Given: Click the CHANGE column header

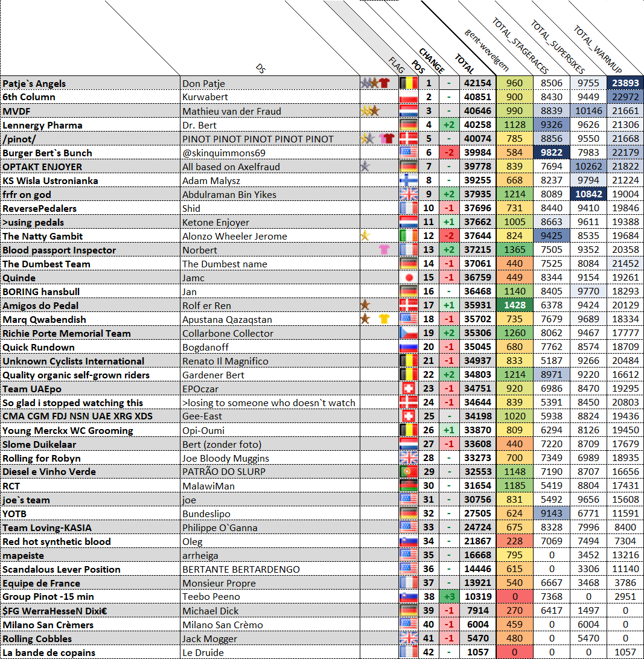Looking at the screenshot, I should pyautogui.click(x=432, y=60).
